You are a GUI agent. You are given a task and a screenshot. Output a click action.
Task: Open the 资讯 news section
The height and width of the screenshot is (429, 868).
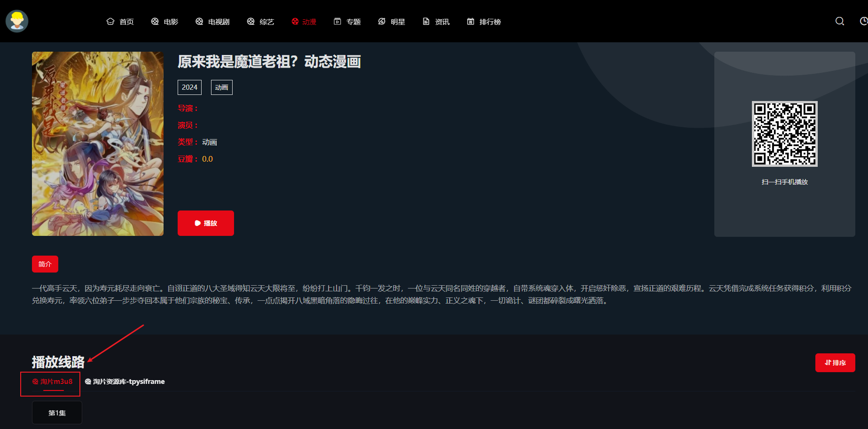tap(436, 22)
